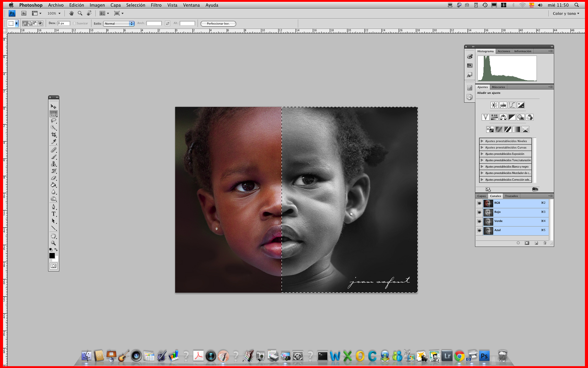Click the Perfeccionar bor. button
This screenshot has width=588, height=368.
pos(218,24)
